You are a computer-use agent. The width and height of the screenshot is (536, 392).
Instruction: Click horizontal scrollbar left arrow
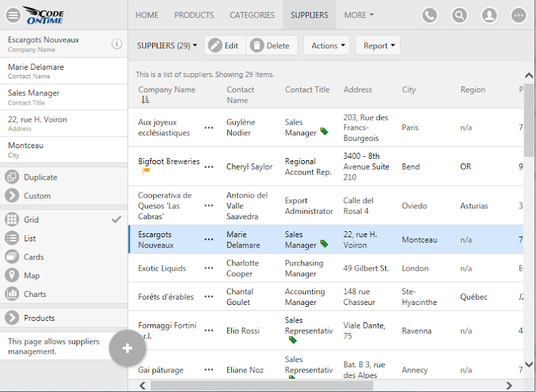(x=143, y=386)
